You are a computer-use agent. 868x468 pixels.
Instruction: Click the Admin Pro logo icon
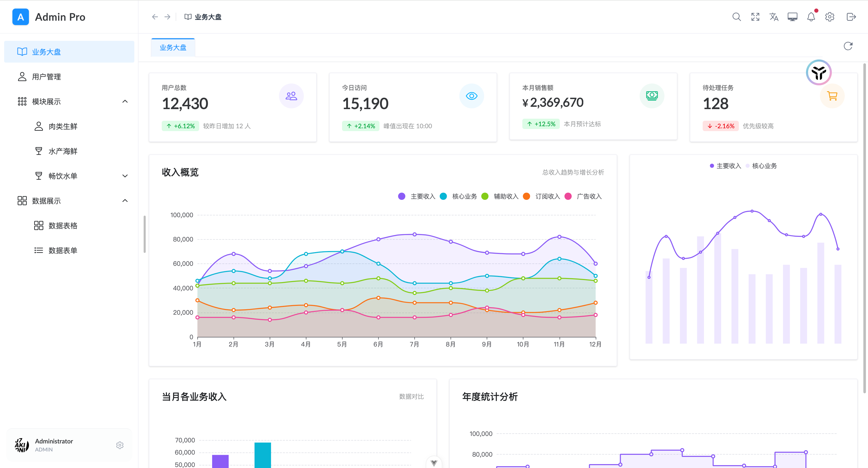(x=21, y=17)
